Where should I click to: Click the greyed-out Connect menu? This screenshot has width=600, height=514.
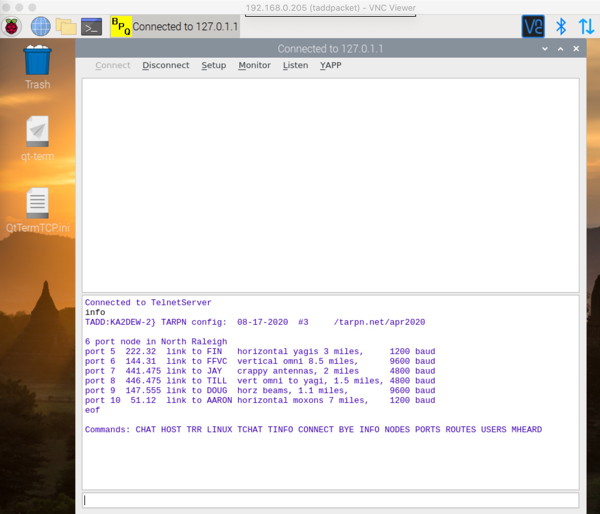113,65
